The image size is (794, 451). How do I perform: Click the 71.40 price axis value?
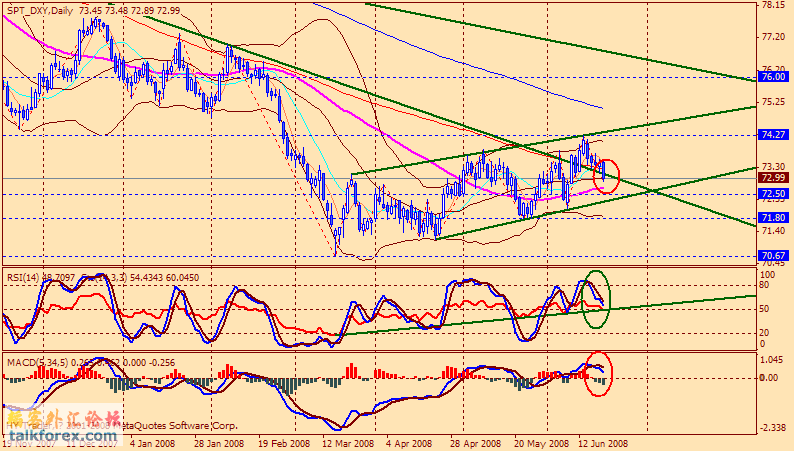(774, 231)
